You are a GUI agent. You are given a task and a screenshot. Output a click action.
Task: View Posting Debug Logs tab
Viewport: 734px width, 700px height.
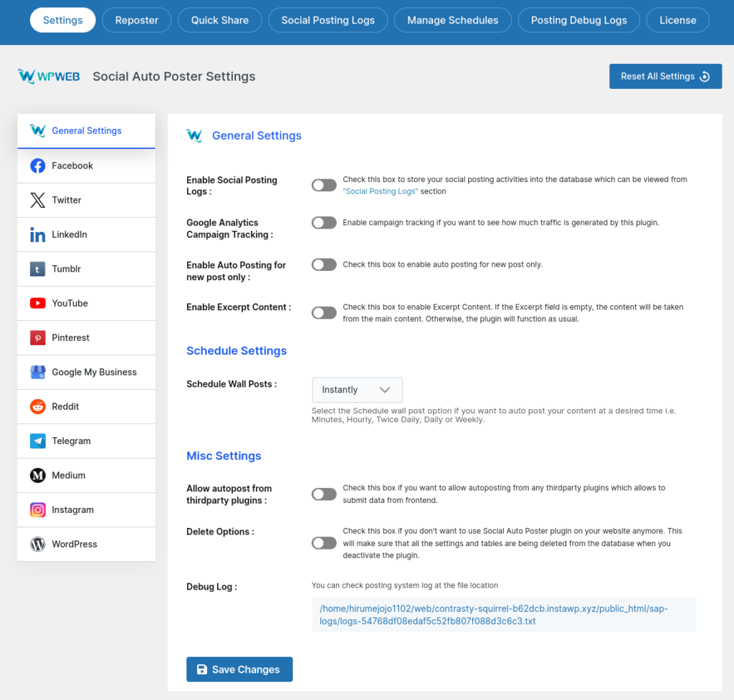click(578, 20)
